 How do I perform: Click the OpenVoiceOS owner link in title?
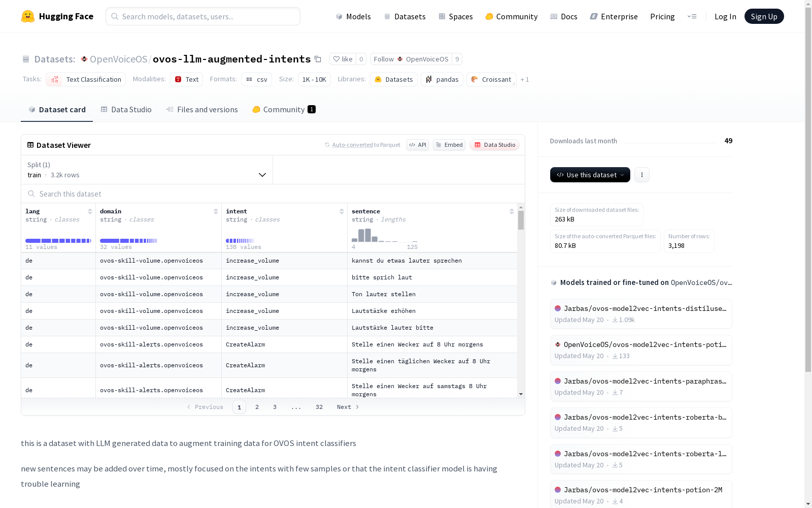[x=118, y=59]
